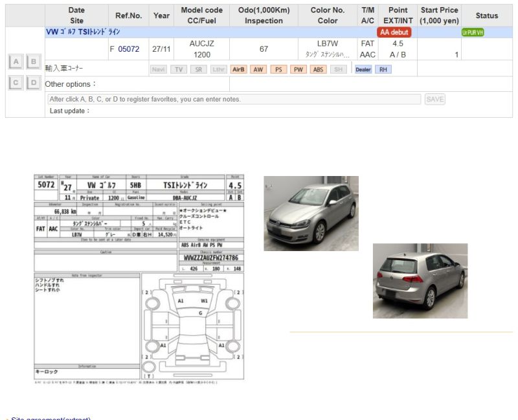Click the Odo(1,000Km) Inspection header

pyautogui.click(x=264, y=16)
